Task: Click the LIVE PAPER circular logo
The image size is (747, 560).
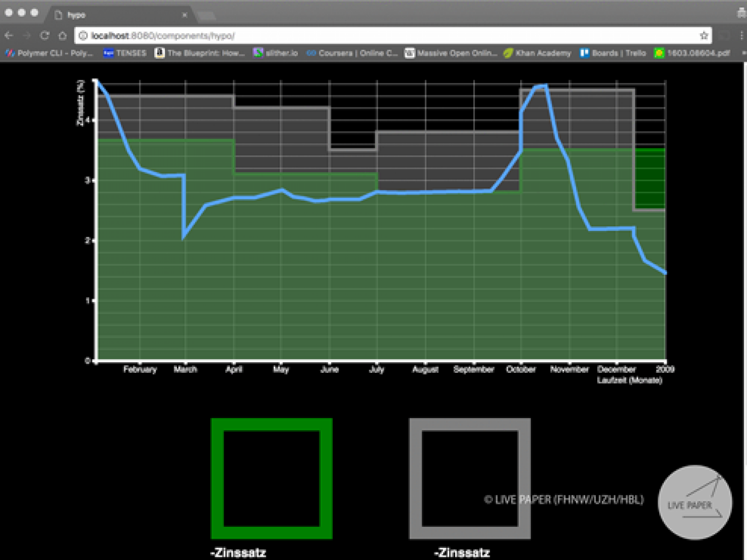Action: click(695, 503)
